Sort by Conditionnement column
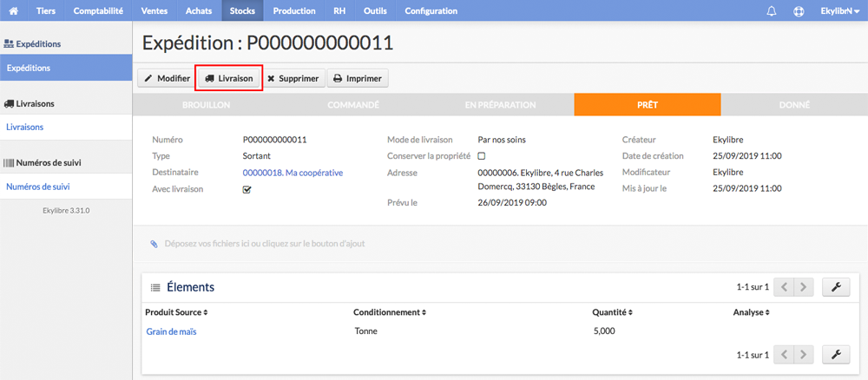 (390, 312)
